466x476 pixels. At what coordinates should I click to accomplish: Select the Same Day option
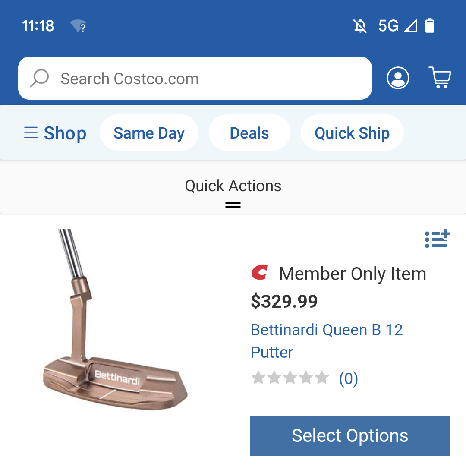[x=149, y=132]
